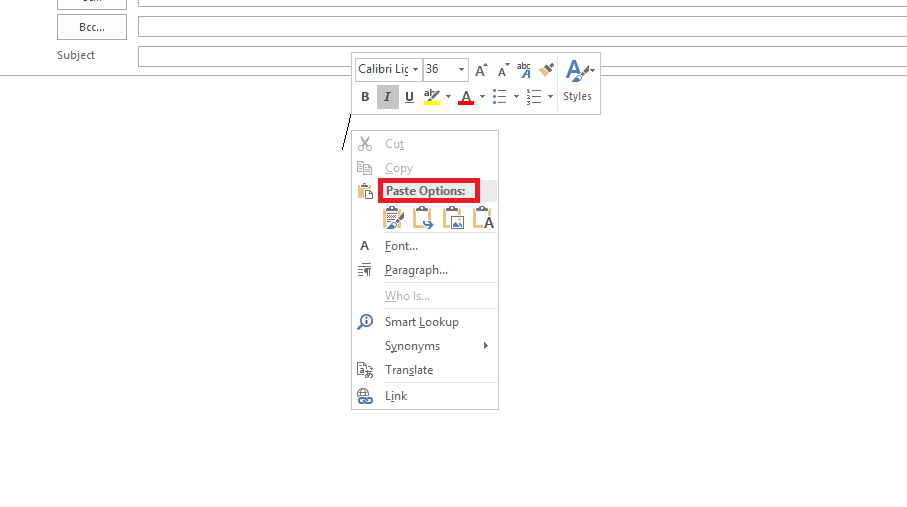The image size is (907, 507).
Task: Expand the font color dropdown arrow
Action: point(482,97)
